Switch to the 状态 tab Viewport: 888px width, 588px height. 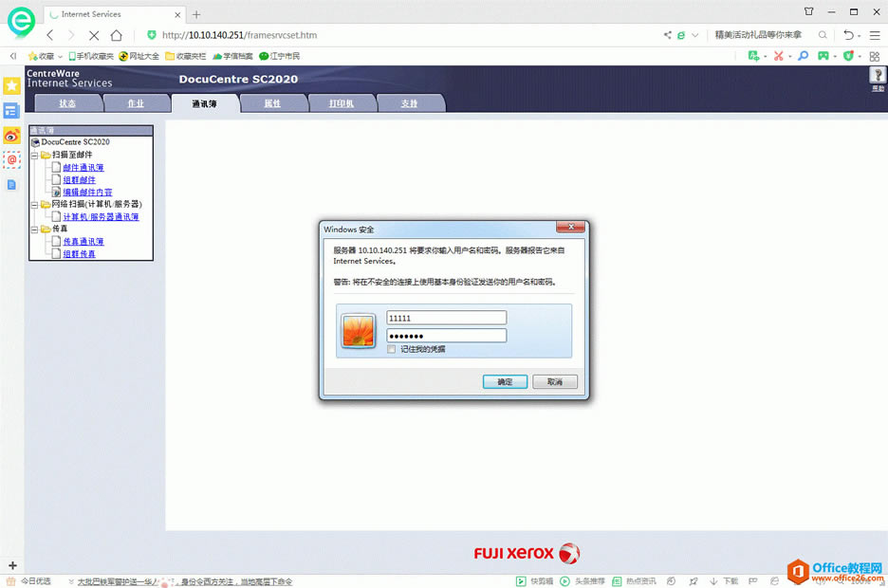[67, 103]
